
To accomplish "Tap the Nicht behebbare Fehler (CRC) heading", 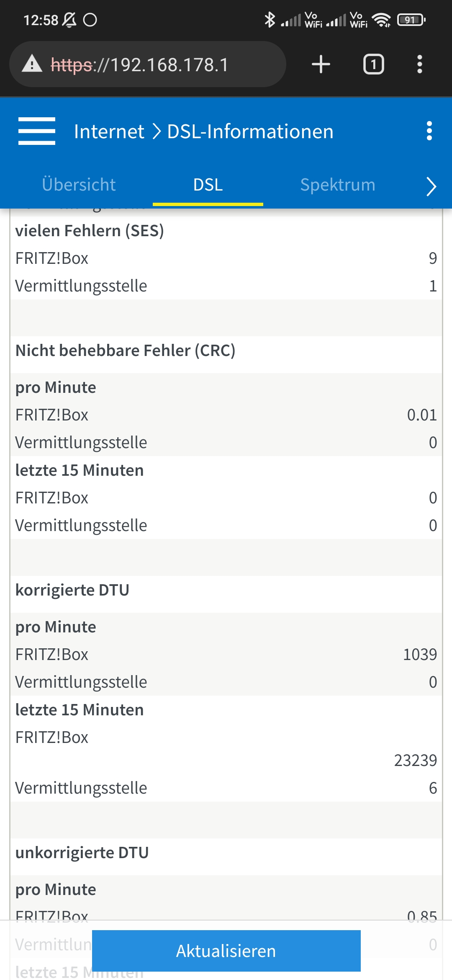I will pyautogui.click(x=125, y=351).
